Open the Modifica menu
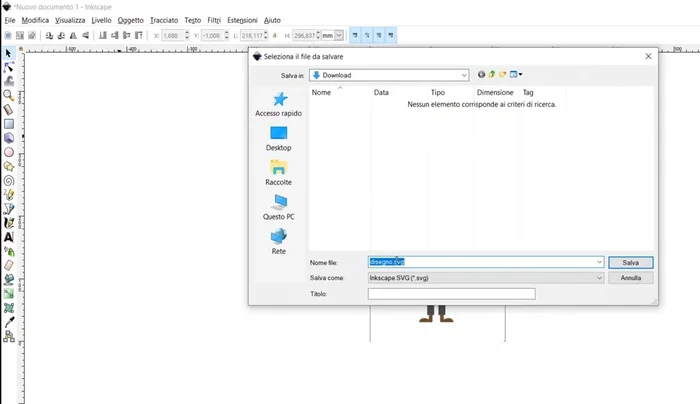Image resolution: width=700 pixels, height=404 pixels. pos(35,20)
